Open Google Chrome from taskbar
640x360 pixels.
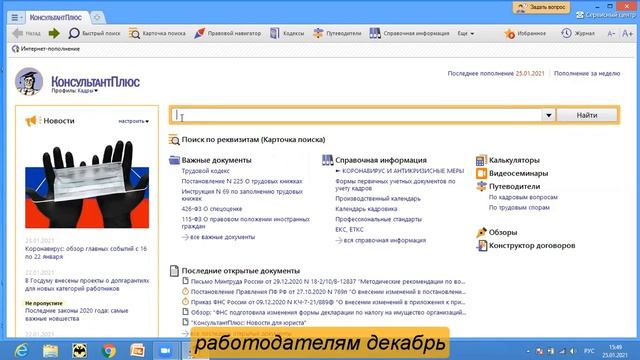[109, 351]
